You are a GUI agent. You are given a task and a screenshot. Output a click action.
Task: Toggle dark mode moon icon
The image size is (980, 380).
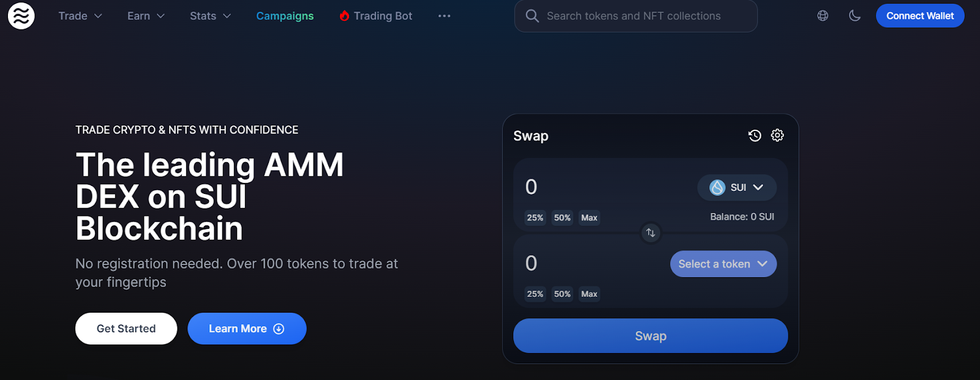854,16
